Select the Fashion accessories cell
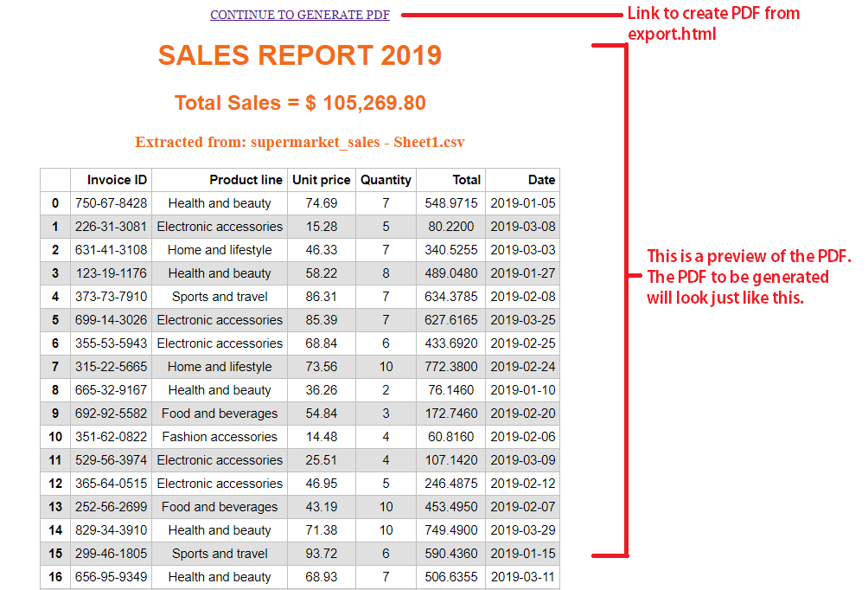The height and width of the screenshot is (590, 868). click(x=220, y=437)
